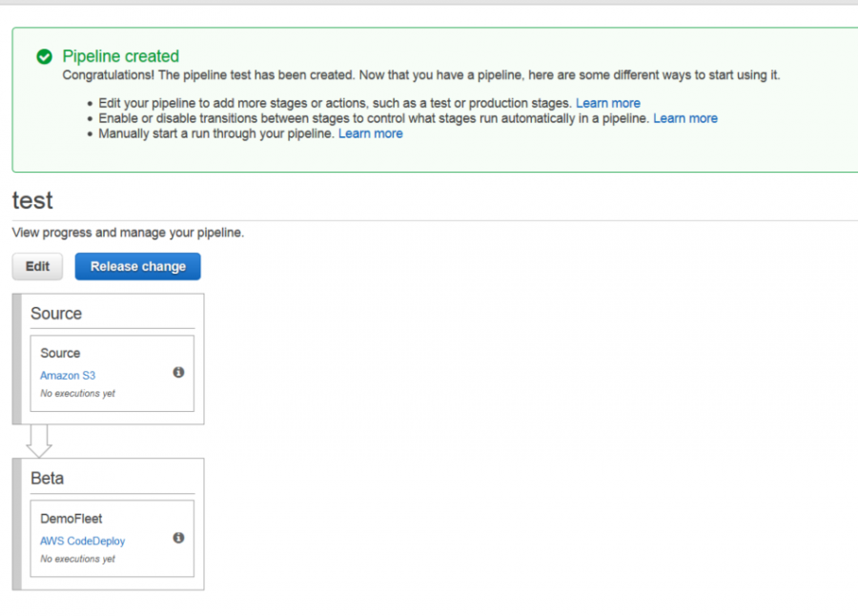Click the info icon beside Amazon S3

coord(178,372)
